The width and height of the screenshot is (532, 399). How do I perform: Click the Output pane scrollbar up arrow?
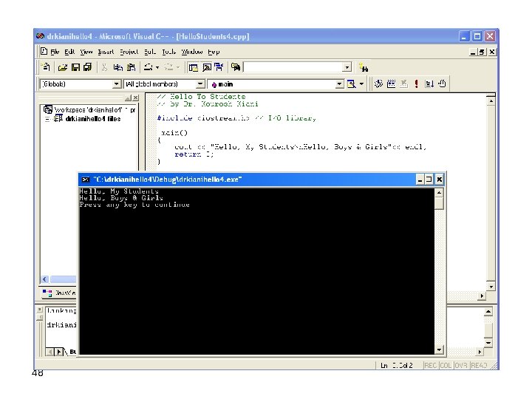click(x=488, y=312)
